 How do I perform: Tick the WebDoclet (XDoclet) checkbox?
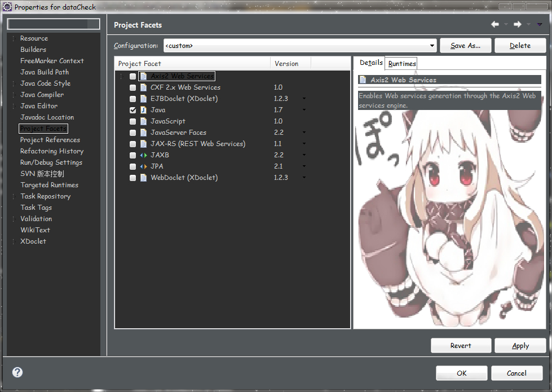point(133,178)
